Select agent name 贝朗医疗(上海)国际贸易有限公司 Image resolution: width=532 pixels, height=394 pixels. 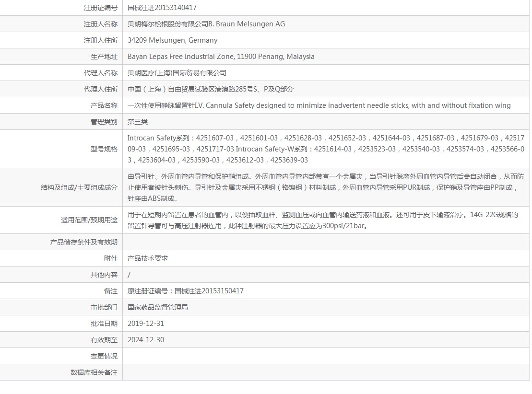pos(177,72)
